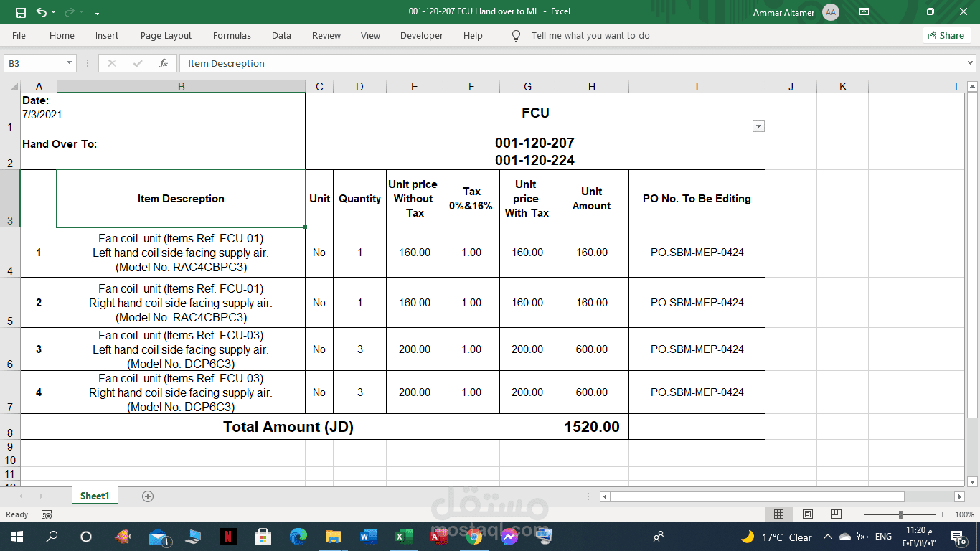Click the Select All corner triangle
Image resolution: width=980 pixels, height=551 pixels.
click(x=13, y=87)
